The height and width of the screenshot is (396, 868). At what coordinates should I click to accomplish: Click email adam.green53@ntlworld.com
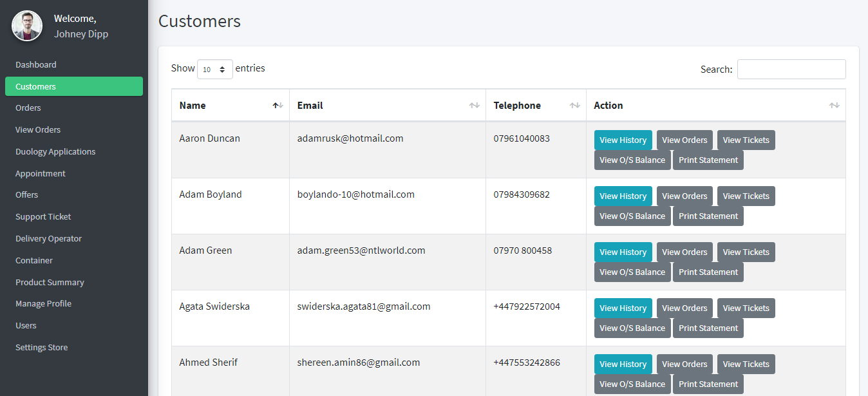click(361, 250)
